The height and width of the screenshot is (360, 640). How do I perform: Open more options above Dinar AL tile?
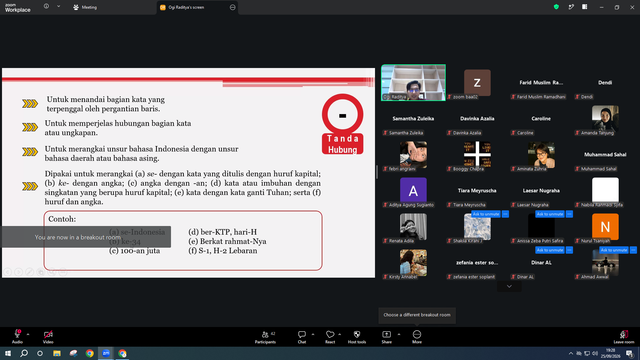(569, 250)
